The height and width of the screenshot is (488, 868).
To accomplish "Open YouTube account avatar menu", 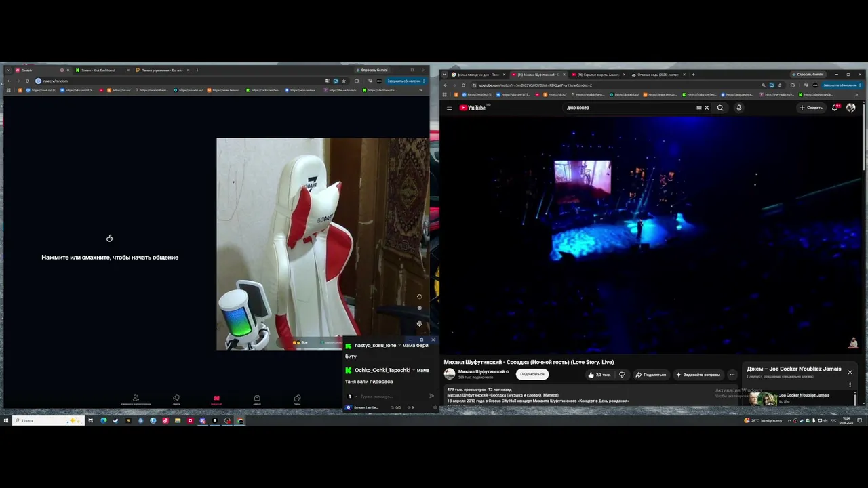I will click(x=851, y=108).
